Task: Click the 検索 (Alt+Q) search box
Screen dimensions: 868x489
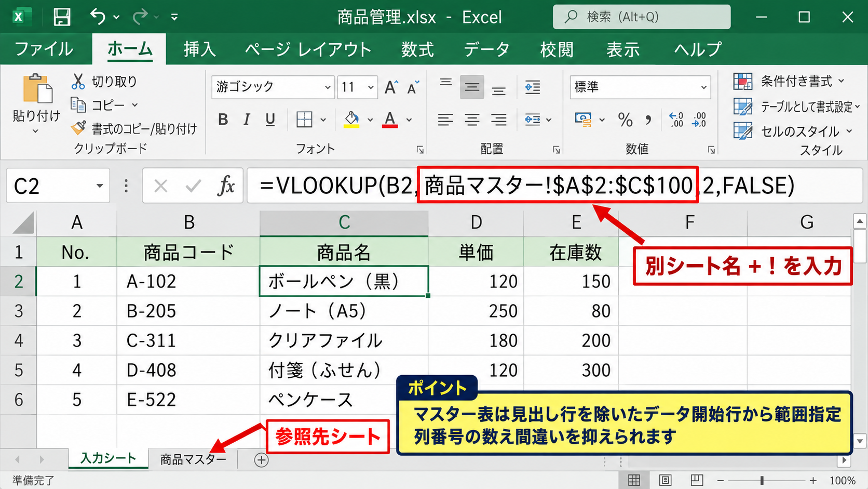Action: [x=642, y=17]
